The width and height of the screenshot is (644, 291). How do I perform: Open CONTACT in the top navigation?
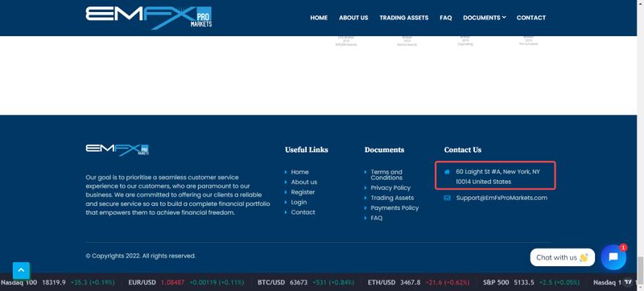coord(531,18)
